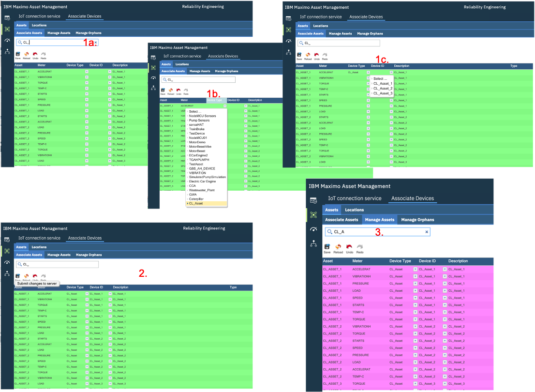Screen dimensions: 535x392
Task: Click Save icon in the top-left window
Action: pos(18,54)
